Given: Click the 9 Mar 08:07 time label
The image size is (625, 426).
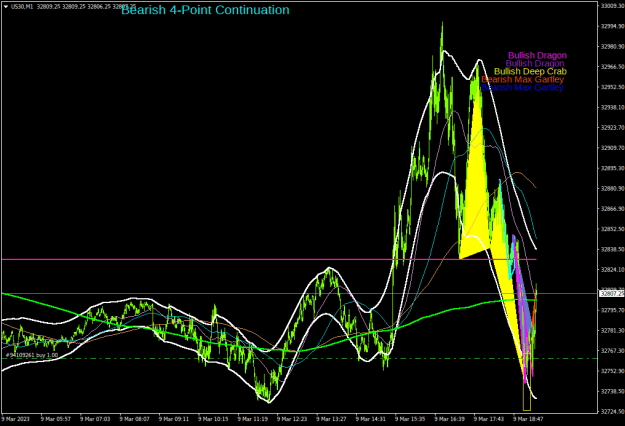Looking at the screenshot, I should point(134,419).
